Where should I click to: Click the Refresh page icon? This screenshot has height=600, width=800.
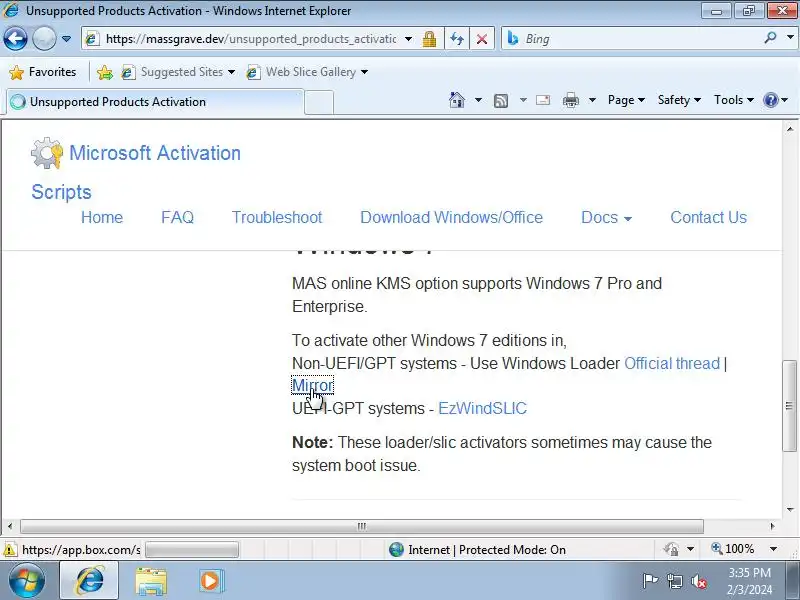coord(457,39)
